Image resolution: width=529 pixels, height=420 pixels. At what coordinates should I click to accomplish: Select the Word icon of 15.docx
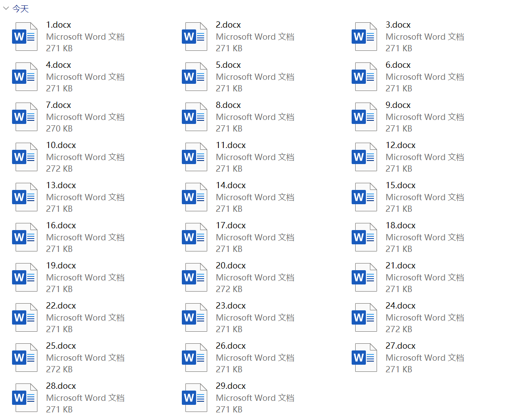click(x=364, y=197)
